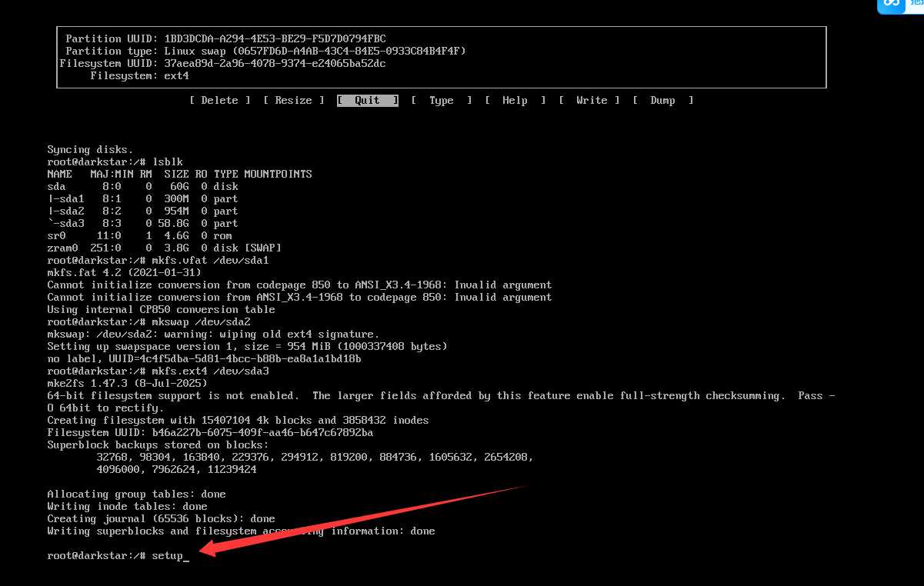Click the Filesystem UUID line in info box

pyautogui.click(x=222, y=63)
